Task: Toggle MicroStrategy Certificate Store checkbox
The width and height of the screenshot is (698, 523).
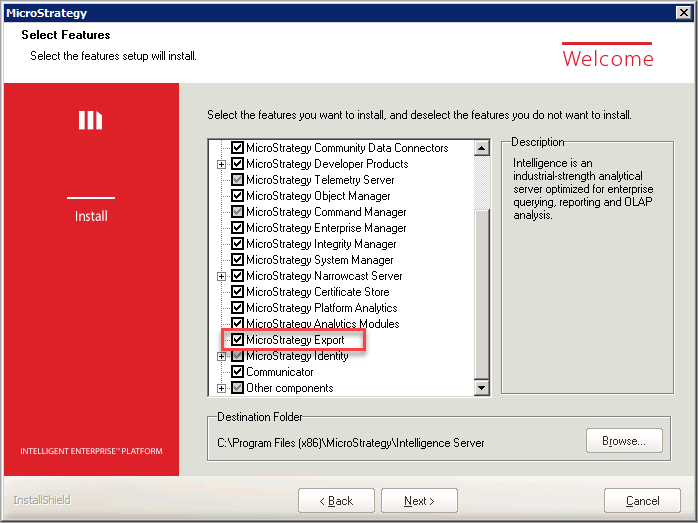Action: tap(237, 292)
